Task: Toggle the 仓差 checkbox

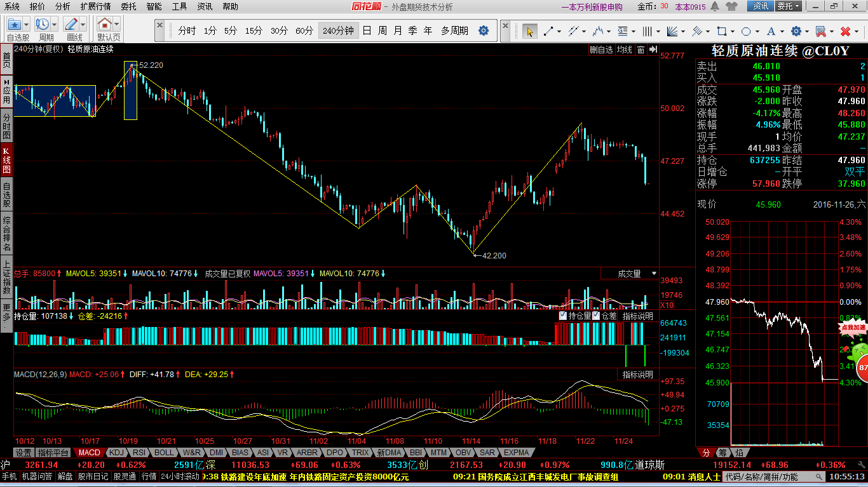Action: pyautogui.click(x=596, y=316)
